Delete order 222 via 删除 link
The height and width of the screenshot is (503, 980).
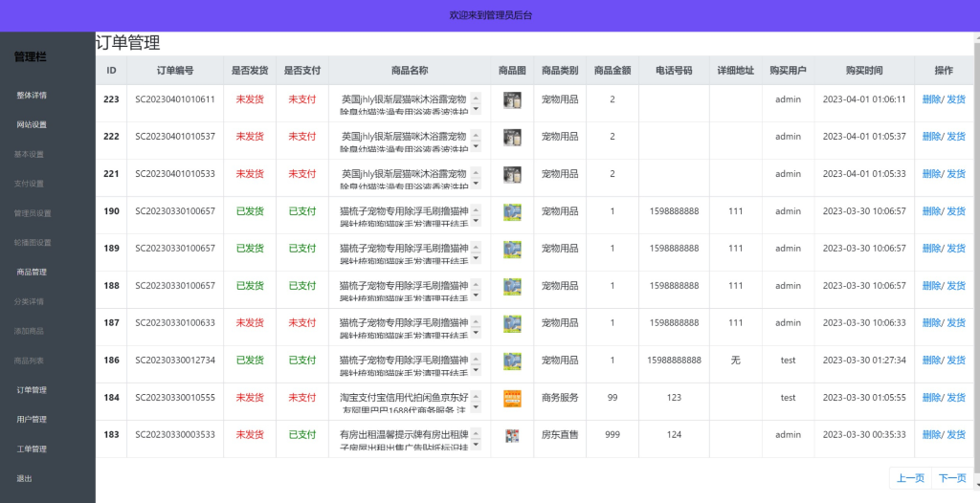pos(931,136)
